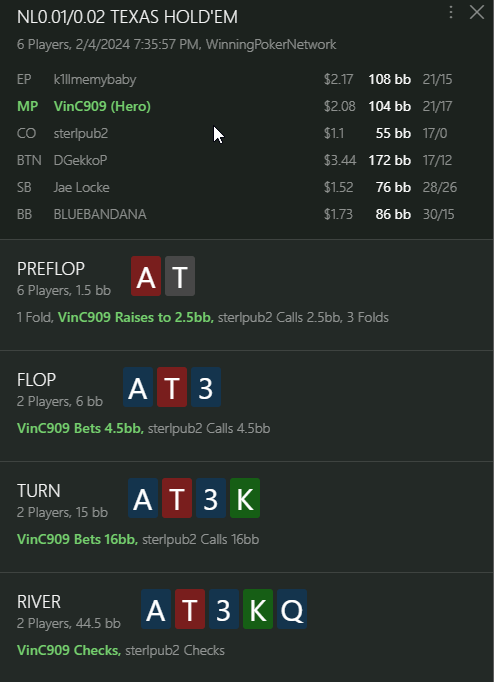Click the RIVER section heading

(39, 602)
